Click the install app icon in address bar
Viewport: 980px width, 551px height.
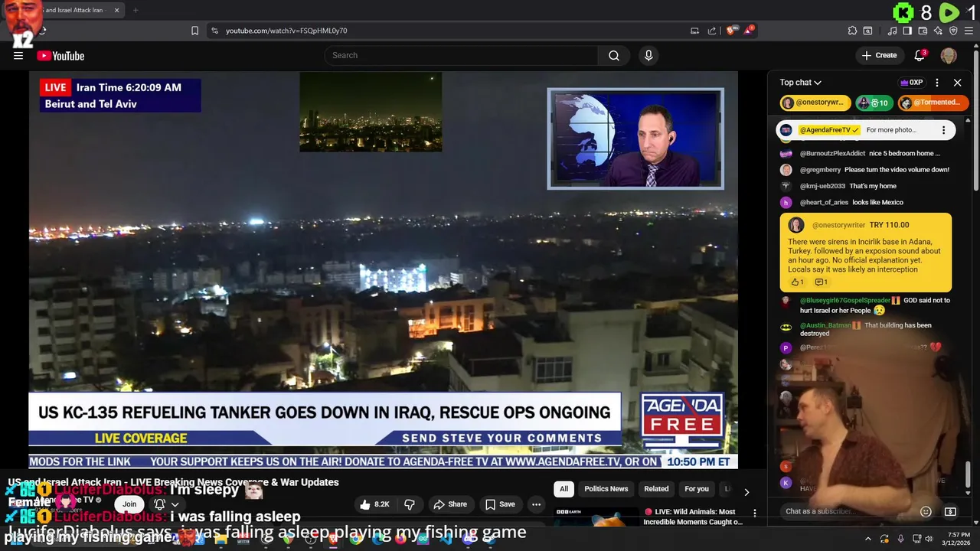694,31
